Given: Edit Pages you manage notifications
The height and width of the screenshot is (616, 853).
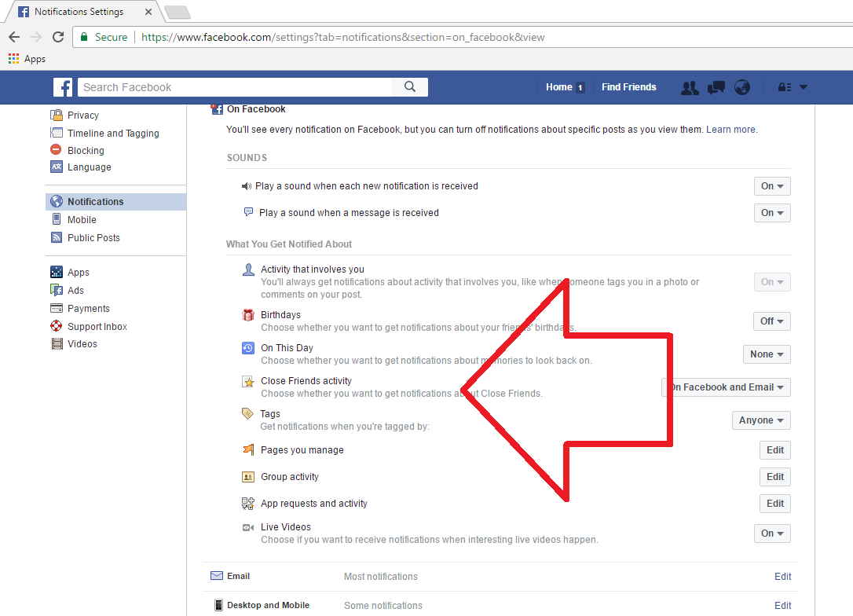Looking at the screenshot, I should coord(774,450).
